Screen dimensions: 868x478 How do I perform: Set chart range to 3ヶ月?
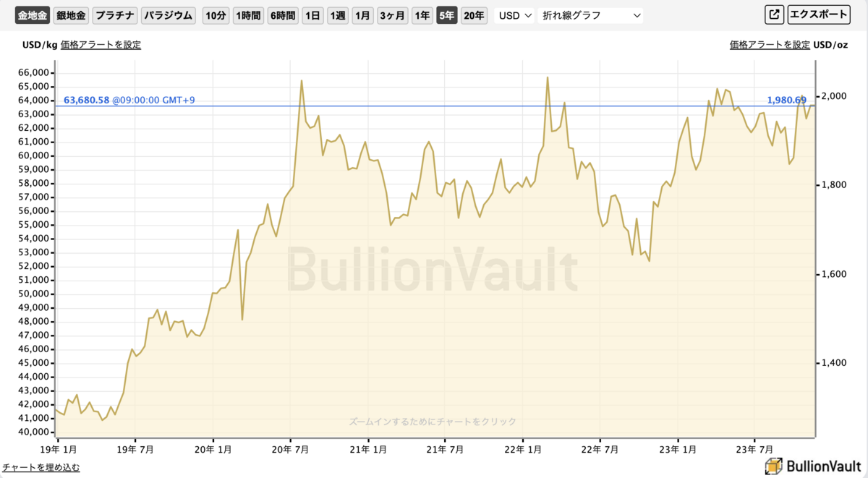(x=393, y=15)
